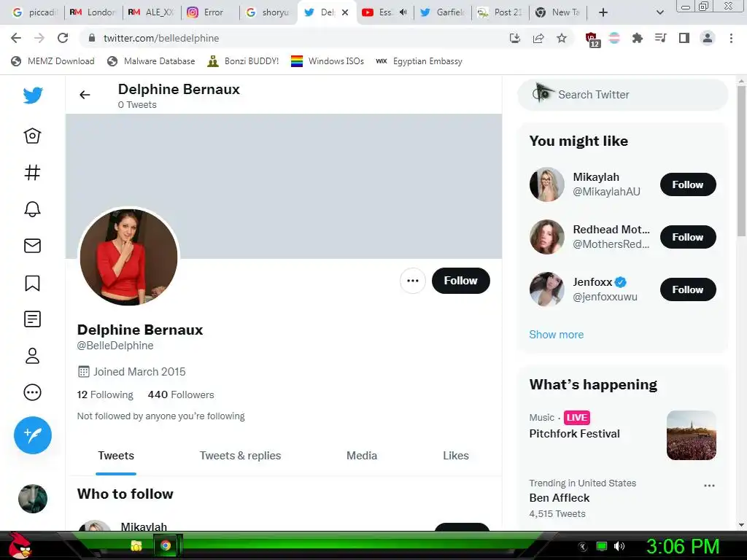Click the install/download icon in address bar
This screenshot has height=560, width=747.
coord(514,38)
